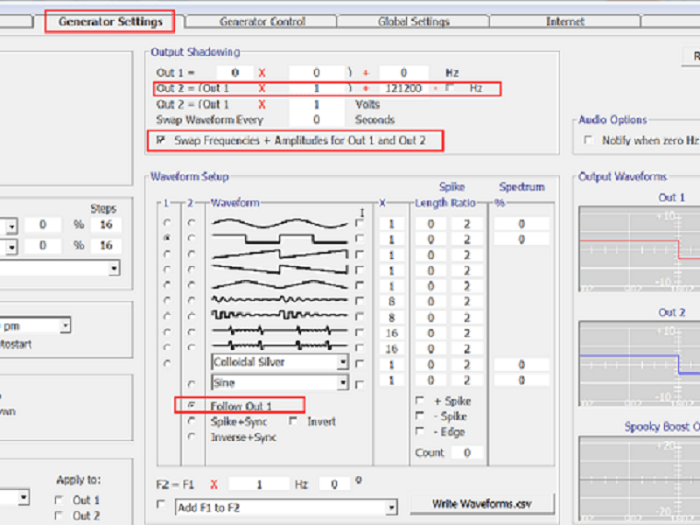Image resolution: width=700 pixels, height=525 pixels.
Task: Enable the Invert checkbox
Action: pyautogui.click(x=295, y=421)
